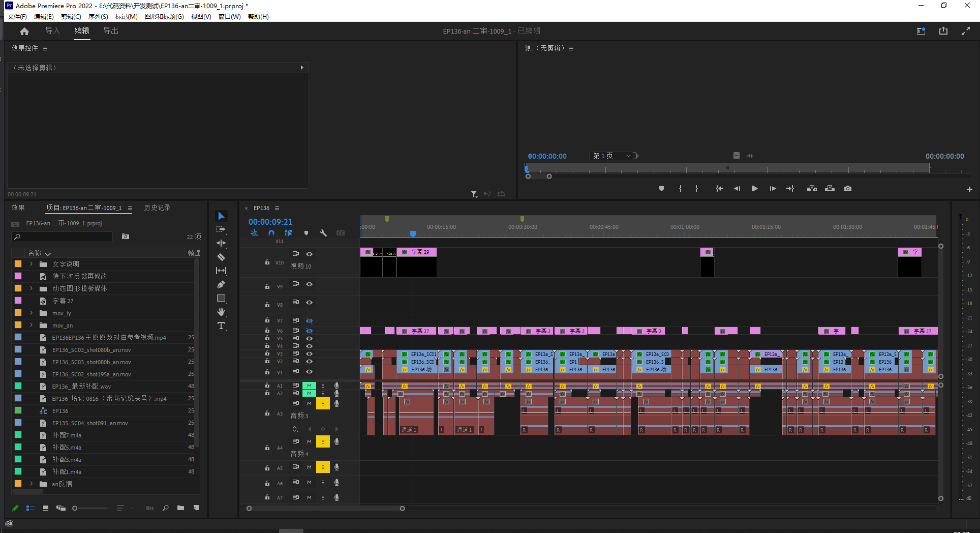Image resolution: width=980 pixels, height=533 pixels.
Task: Adjust the project panel thumbnail zoom slider
Action: (75, 508)
